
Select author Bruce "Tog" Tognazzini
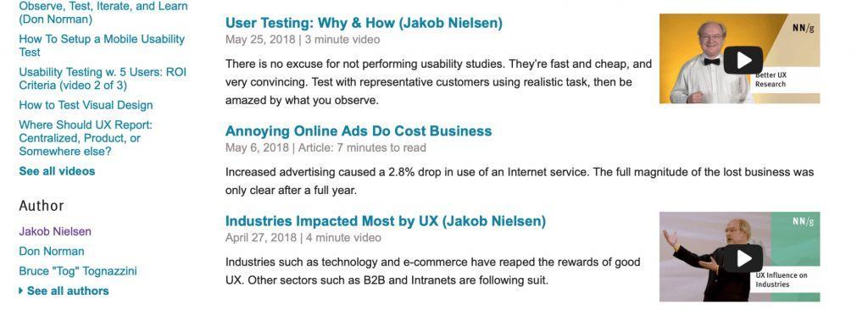tap(77, 271)
